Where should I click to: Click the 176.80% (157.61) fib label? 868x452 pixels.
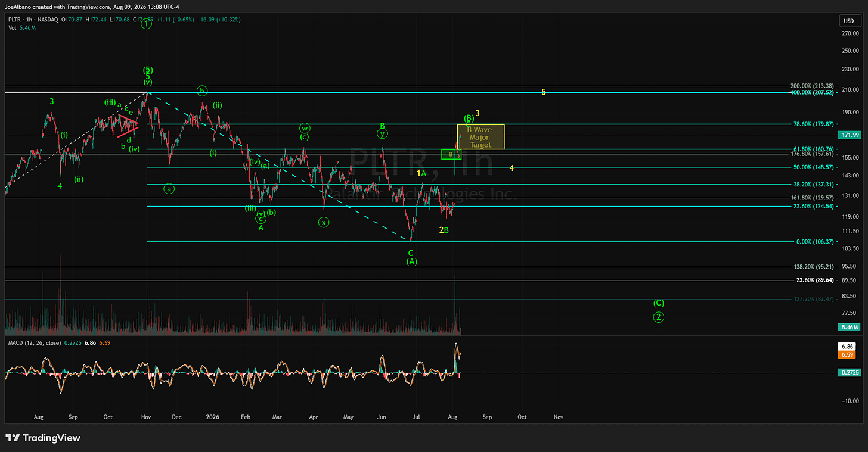click(x=812, y=155)
